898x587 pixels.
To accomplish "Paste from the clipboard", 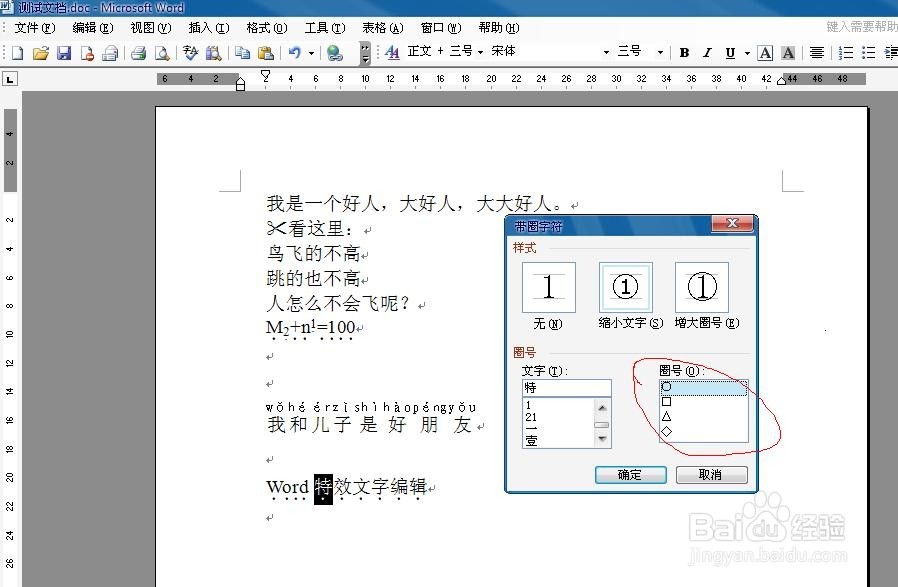I will click(265, 52).
